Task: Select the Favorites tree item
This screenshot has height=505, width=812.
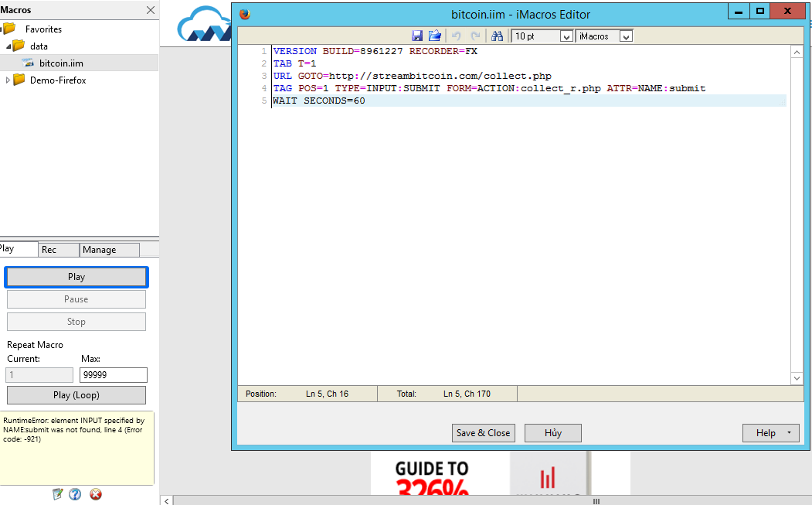Action: [x=43, y=29]
